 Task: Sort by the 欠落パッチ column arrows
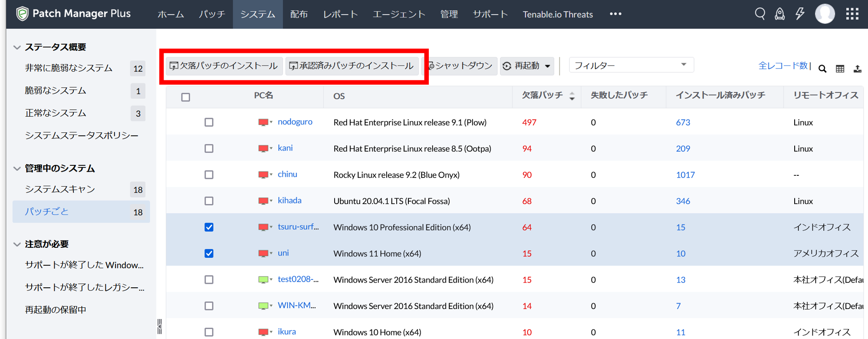[572, 96]
